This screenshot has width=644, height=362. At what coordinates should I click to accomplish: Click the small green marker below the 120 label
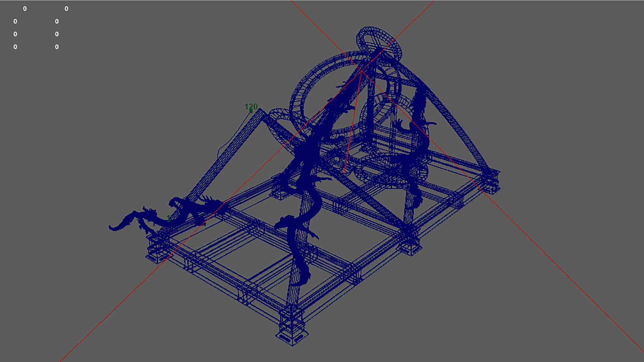pos(250,111)
